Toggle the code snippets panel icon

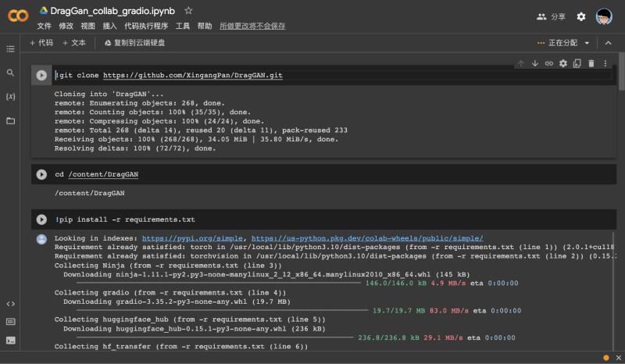pos(10,304)
